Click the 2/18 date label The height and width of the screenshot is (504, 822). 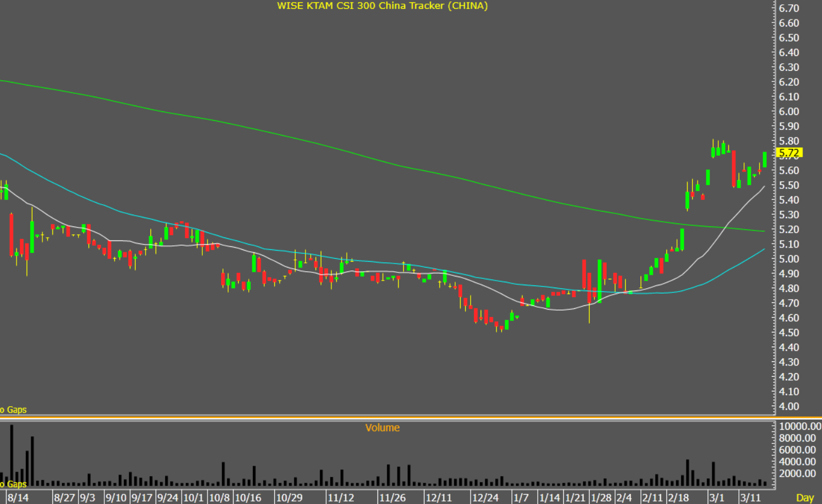tap(679, 498)
